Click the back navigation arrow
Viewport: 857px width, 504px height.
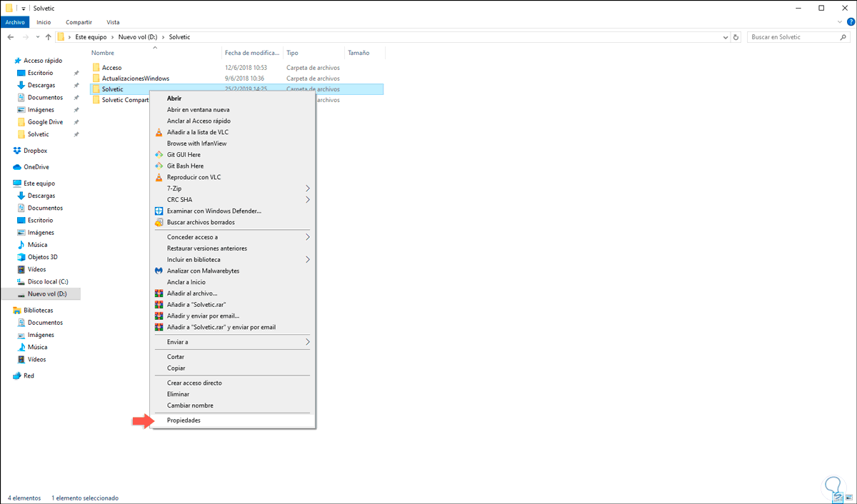[x=11, y=36]
